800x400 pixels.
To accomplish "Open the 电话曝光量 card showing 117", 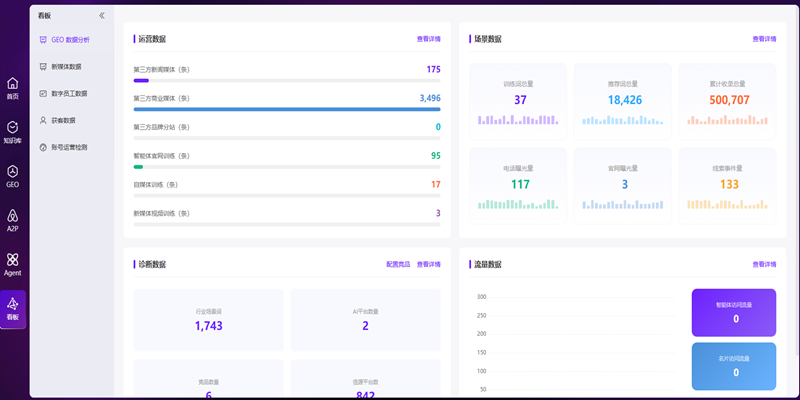I will [518, 186].
